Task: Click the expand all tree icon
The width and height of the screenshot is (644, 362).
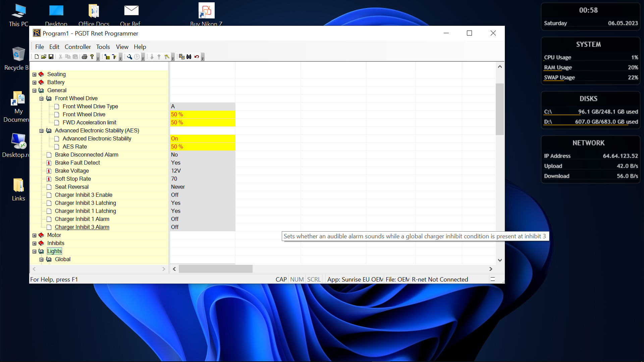Action: pyautogui.click(x=107, y=57)
